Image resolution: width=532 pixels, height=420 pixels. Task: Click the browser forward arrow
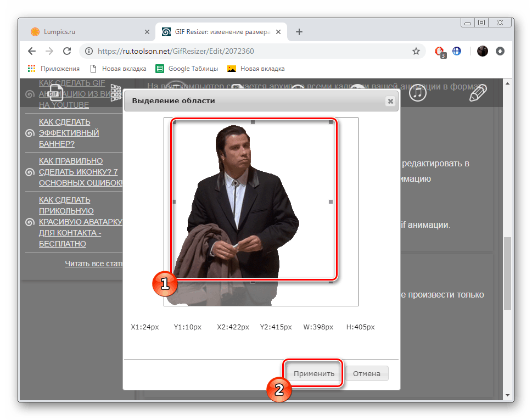coord(49,51)
